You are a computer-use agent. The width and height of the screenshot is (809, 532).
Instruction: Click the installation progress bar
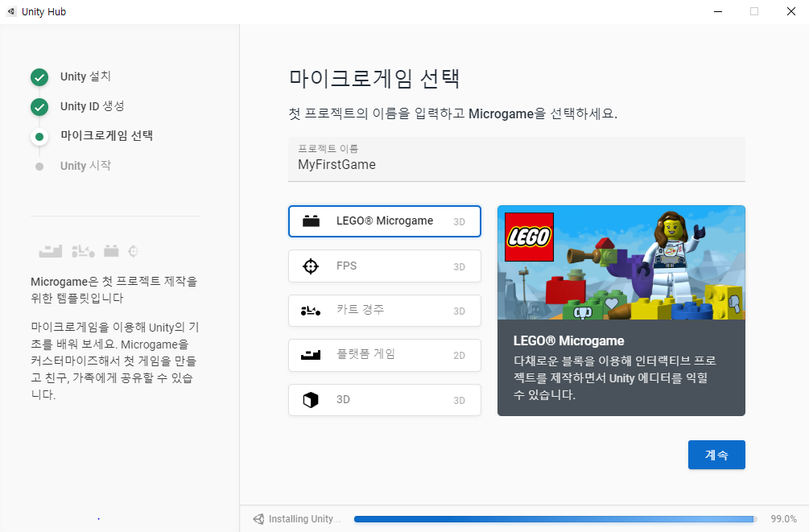click(555, 519)
